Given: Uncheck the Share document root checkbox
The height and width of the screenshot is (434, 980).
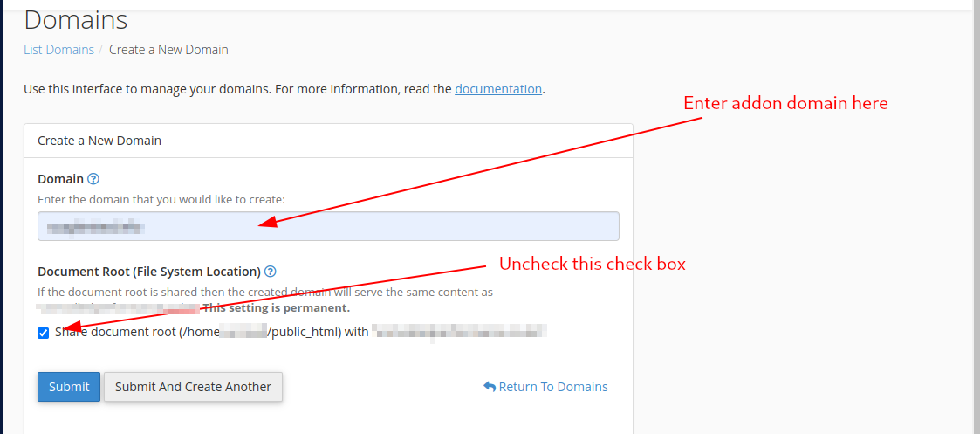Looking at the screenshot, I should point(44,333).
